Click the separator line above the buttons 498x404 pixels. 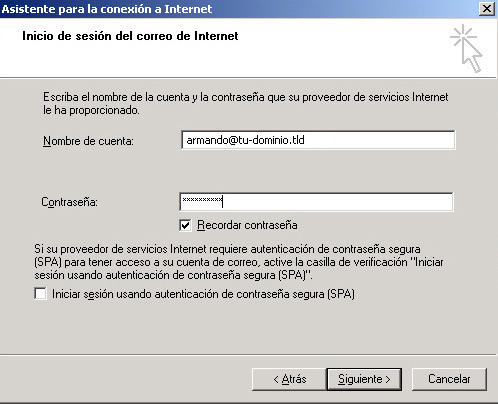pos(248,354)
